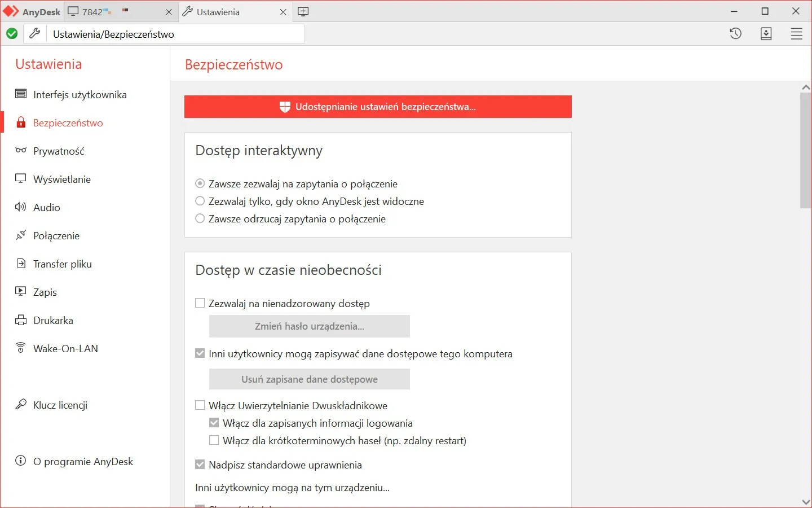Screen dimensions: 812x508
Task: Click the shield icon on the red banner
Action: coord(285,107)
